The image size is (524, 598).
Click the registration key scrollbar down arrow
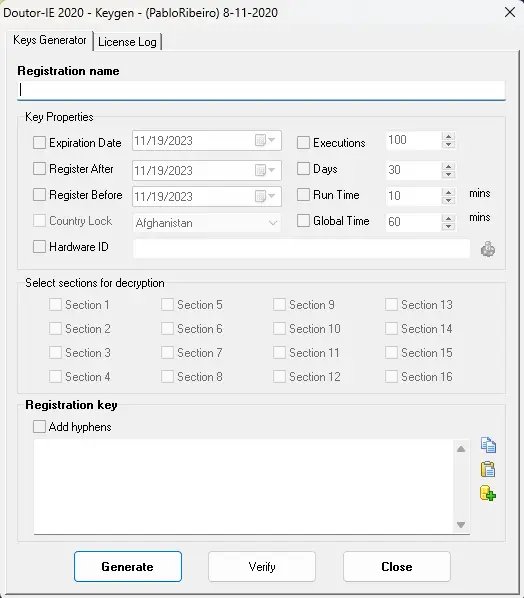pyautogui.click(x=461, y=525)
